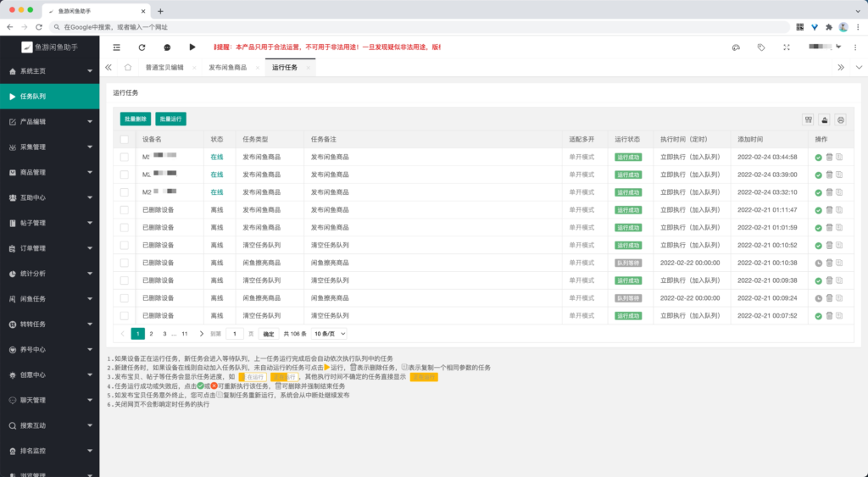Click the home icon in the tab bar
Viewport: 868px width, 477px height.
pos(127,67)
